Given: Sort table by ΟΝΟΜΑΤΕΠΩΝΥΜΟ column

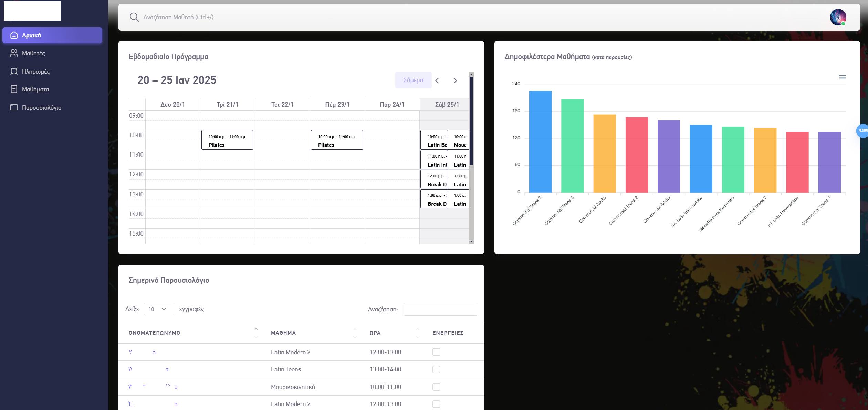Looking at the screenshot, I should click(154, 333).
